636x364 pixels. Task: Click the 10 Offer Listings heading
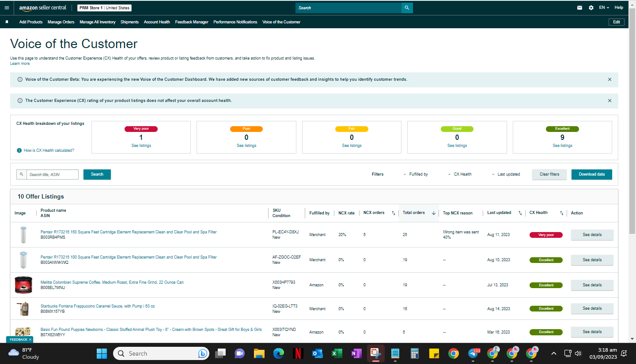coord(41,197)
